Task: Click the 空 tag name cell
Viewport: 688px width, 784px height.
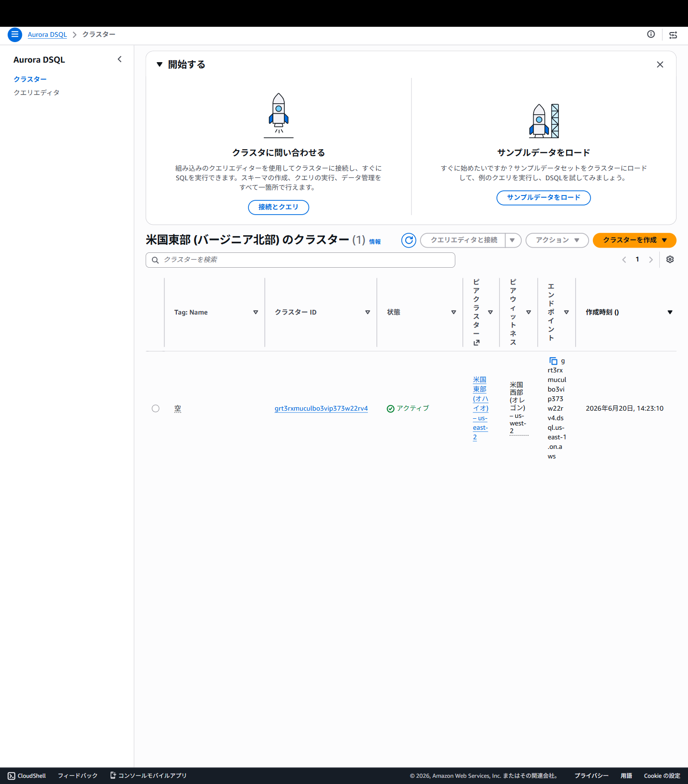Action: point(178,408)
